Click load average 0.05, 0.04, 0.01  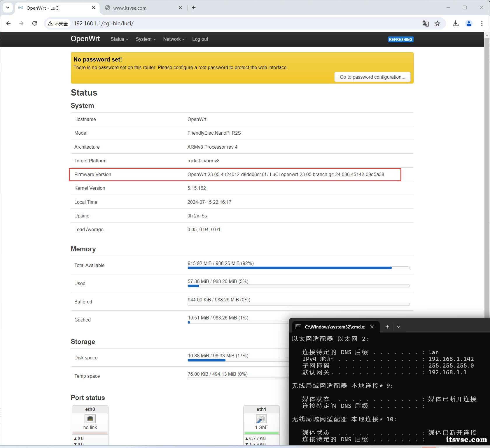[x=204, y=229]
